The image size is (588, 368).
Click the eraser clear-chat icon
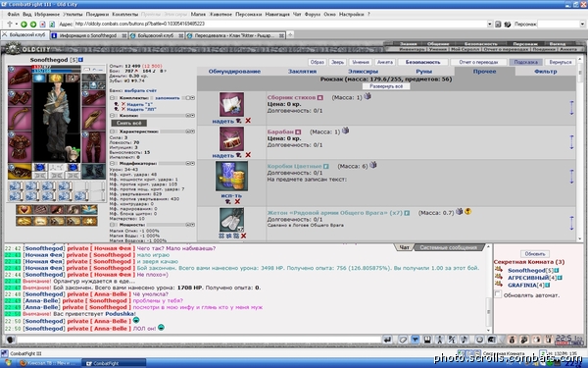(x=403, y=340)
